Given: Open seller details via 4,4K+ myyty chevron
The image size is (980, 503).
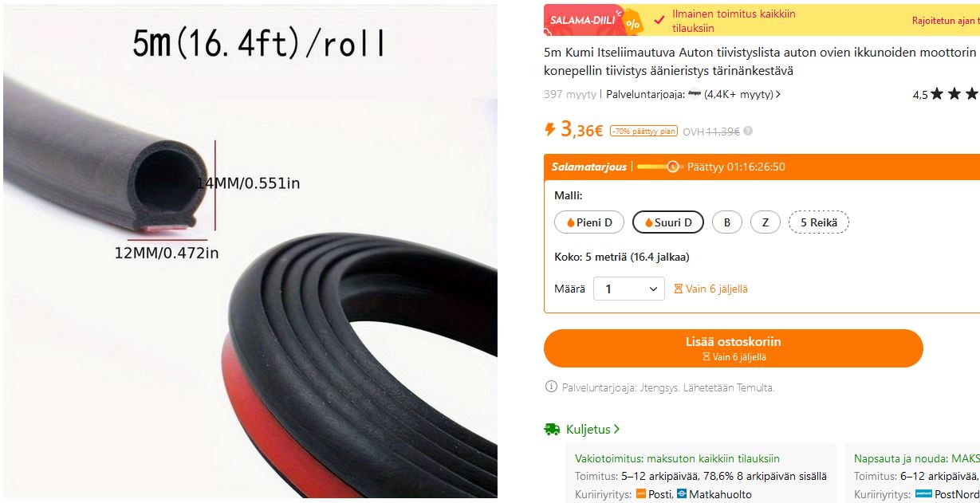Looking at the screenshot, I should [x=778, y=94].
